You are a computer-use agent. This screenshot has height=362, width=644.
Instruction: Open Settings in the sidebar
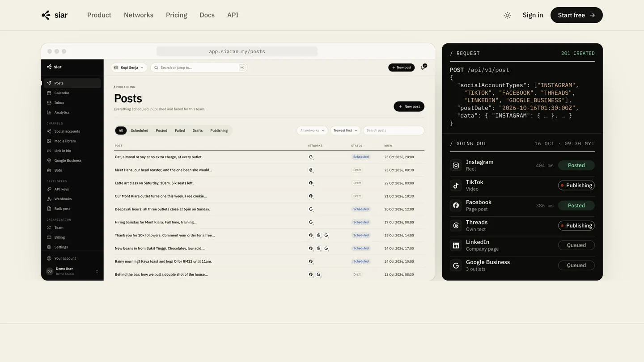coord(72,247)
